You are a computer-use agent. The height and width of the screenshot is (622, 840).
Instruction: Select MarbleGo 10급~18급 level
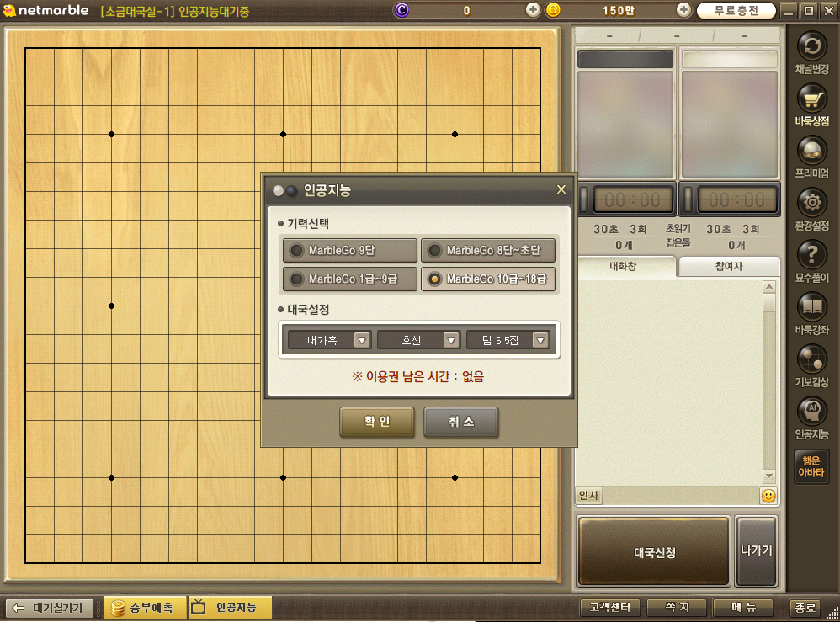[x=488, y=279]
